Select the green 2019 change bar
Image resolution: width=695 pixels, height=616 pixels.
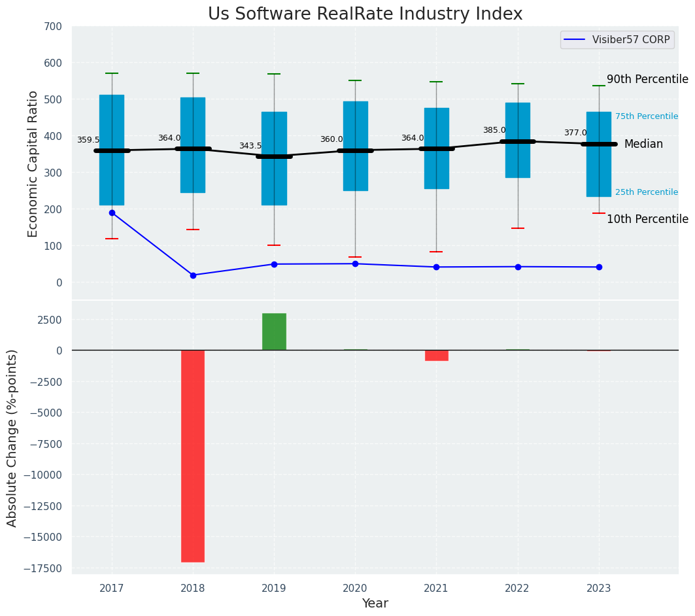[x=274, y=332]
